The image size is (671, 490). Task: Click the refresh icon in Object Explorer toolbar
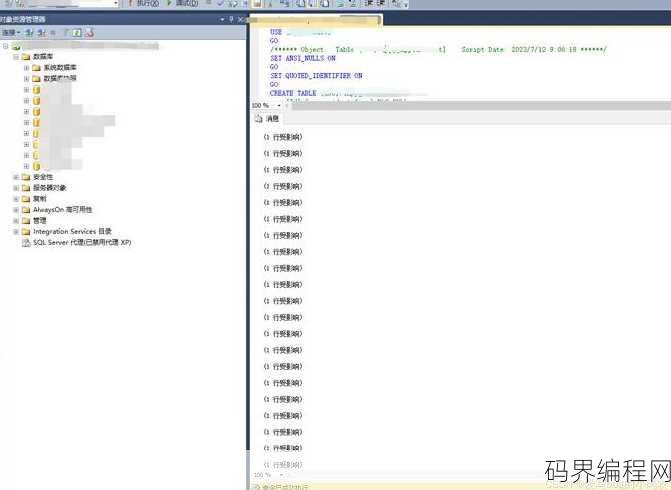coord(77,33)
